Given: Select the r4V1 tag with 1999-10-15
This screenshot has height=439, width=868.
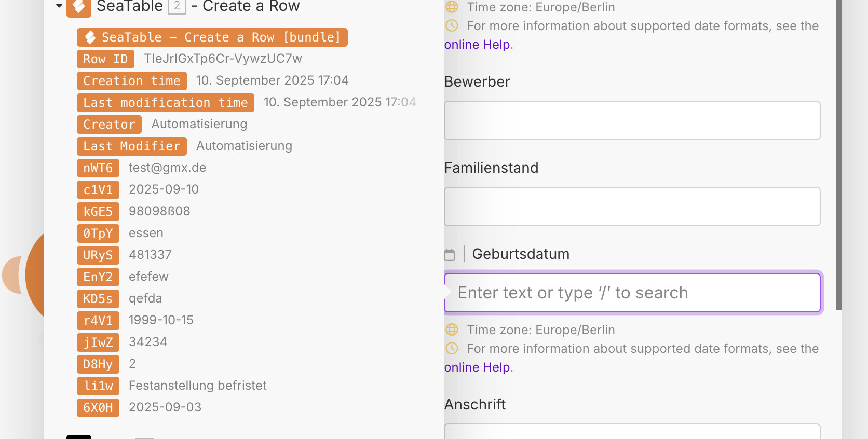Looking at the screenshot, I should tap(98, 321).
